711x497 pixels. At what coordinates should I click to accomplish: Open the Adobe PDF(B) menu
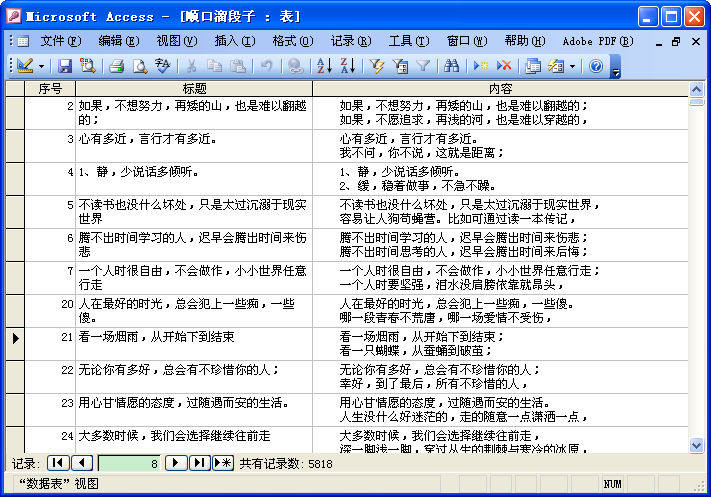(598, 41)
